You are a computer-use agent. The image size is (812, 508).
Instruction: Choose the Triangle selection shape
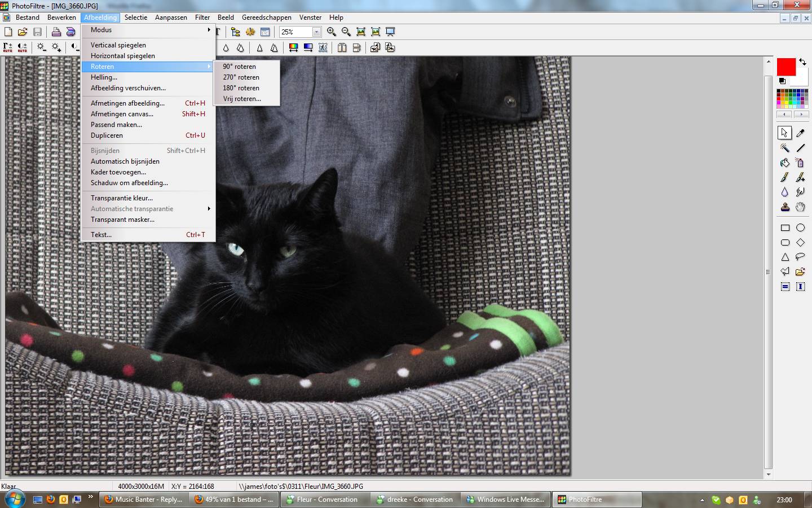[x=784, y=257]
